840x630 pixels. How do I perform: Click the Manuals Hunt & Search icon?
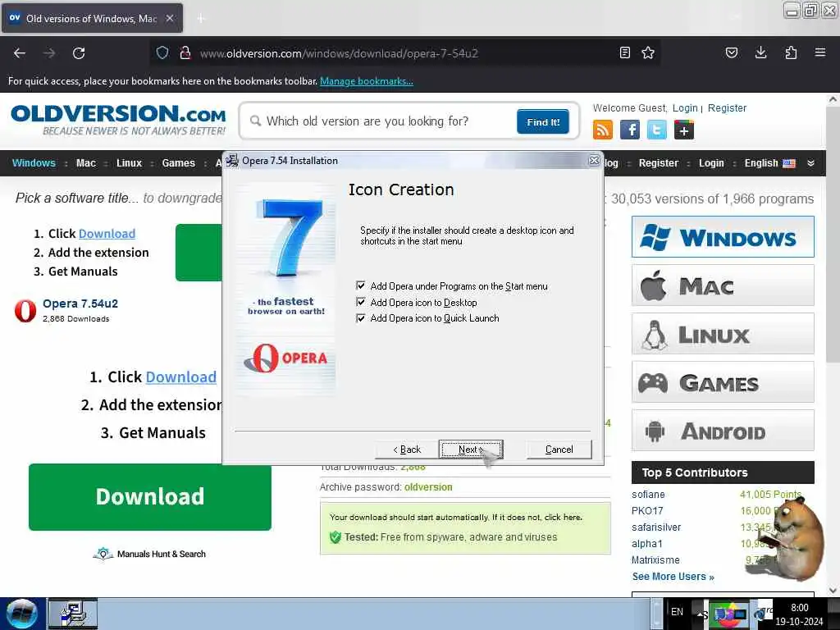(x=103, y=554)
